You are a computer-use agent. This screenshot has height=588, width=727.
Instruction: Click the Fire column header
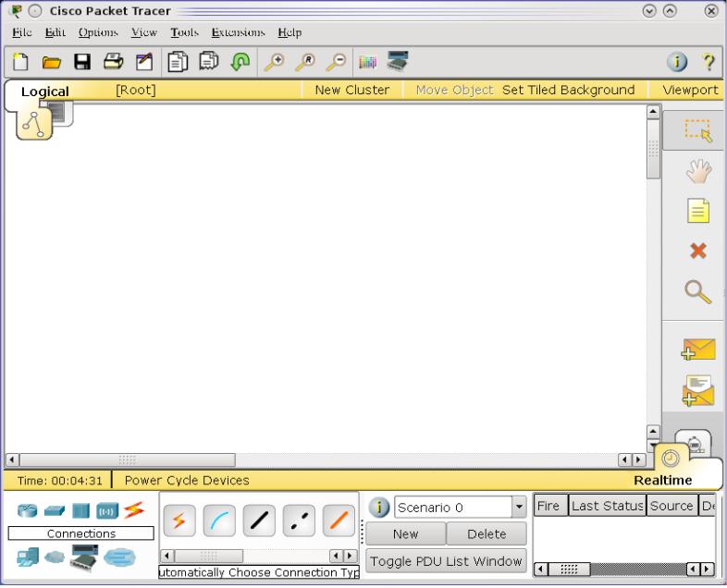[x=551, y=505]
